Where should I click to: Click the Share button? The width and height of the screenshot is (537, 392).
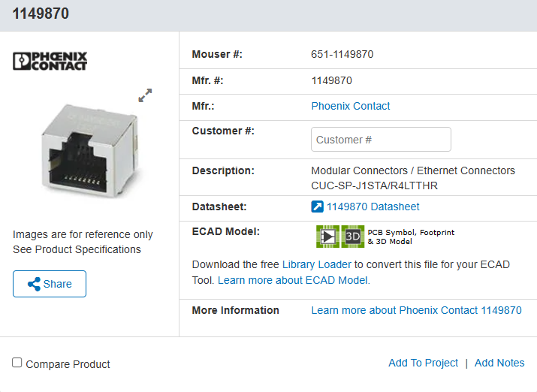pyautogui.click(x=50, y=284)
